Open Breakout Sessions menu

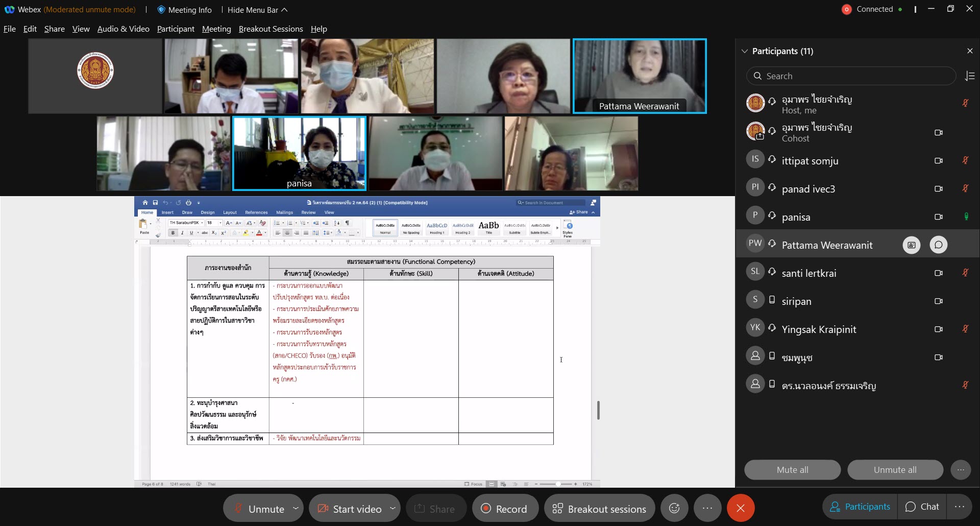(271, 29)
